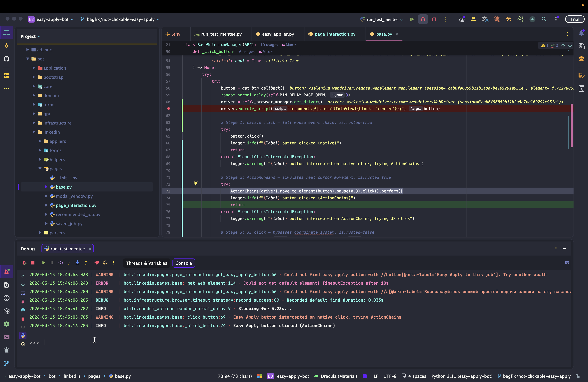588x382 pixels.
Task: Toggle the breakpoint on execute_script line
Action: click(x=169, y=109)
